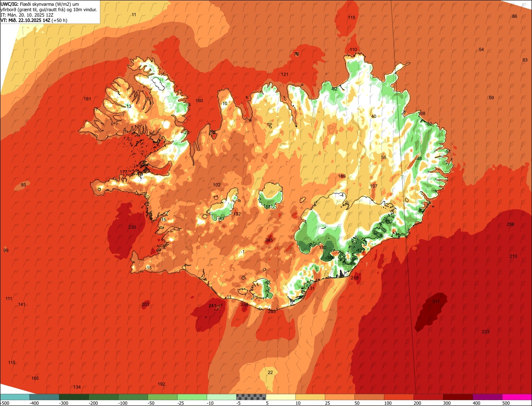
Task: Click the map value 223
Action: [x=485, y=332]
